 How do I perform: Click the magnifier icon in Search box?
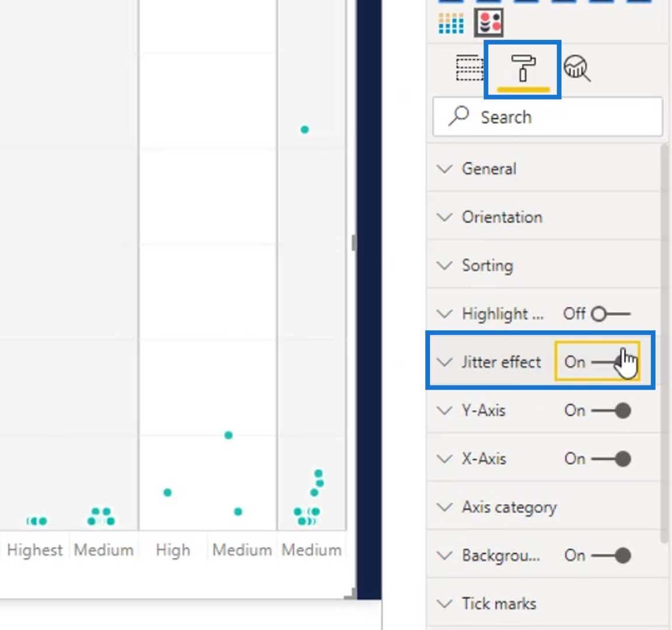pos(459,116)
